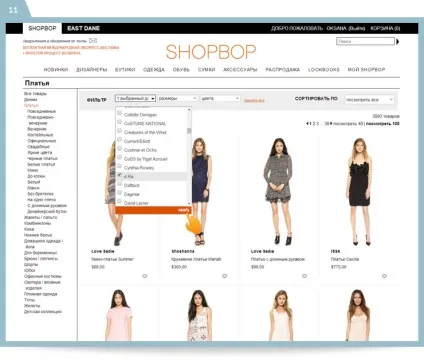Go to previous page with left pagination arrow
The image size is (424, 360).
click(x=307, y=124)
